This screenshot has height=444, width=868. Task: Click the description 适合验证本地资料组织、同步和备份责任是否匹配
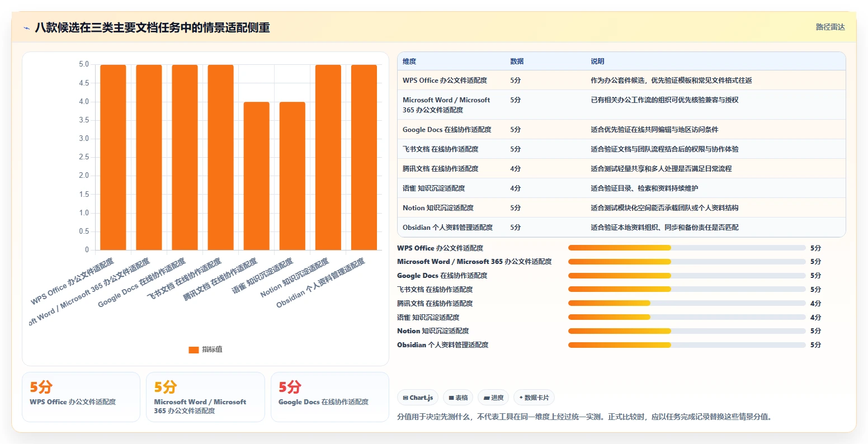click(x=664, y=228)
